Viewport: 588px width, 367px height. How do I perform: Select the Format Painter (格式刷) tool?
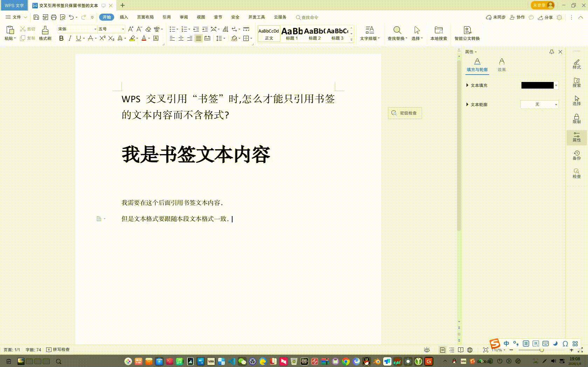click(x=45, y=33)
